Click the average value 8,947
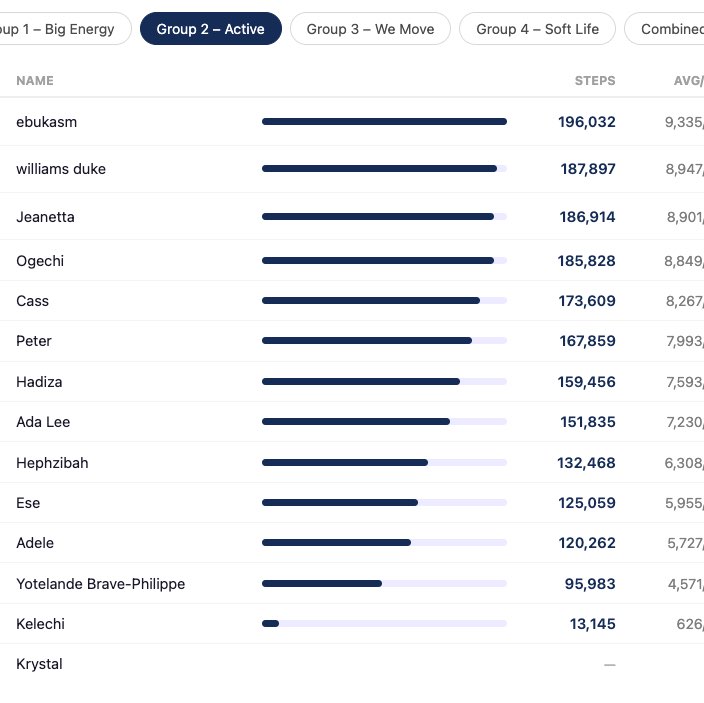The image size is (704, 703). click(685, 169)
